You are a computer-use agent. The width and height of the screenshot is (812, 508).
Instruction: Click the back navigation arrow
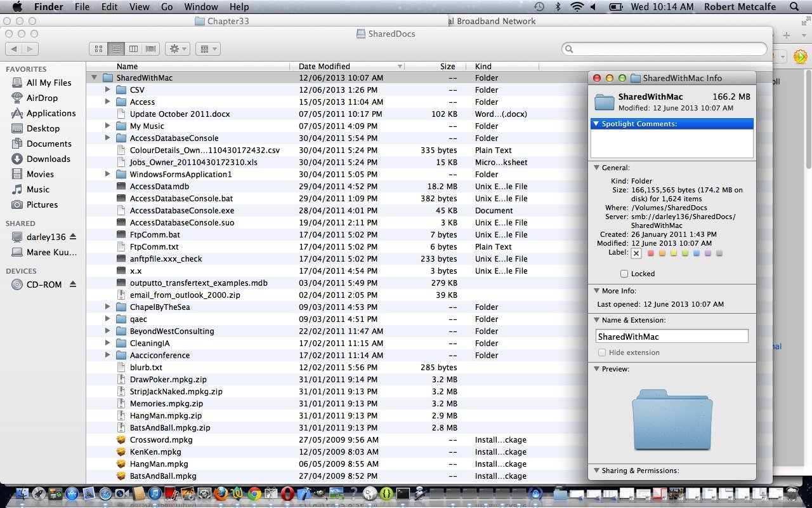click(14, 49)
